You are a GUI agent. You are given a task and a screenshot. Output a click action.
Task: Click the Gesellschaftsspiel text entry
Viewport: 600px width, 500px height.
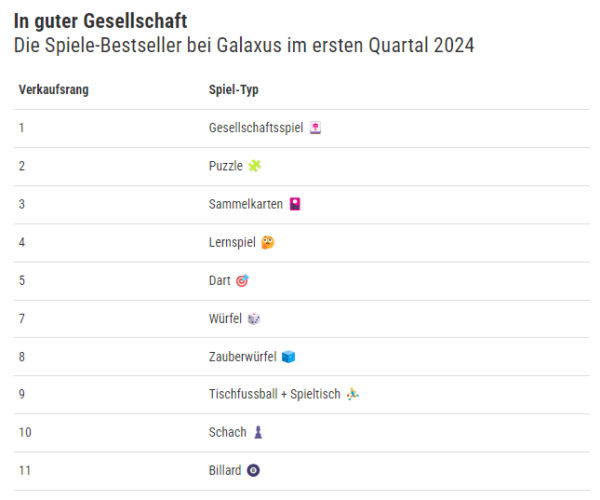click(x=256, y=128)
